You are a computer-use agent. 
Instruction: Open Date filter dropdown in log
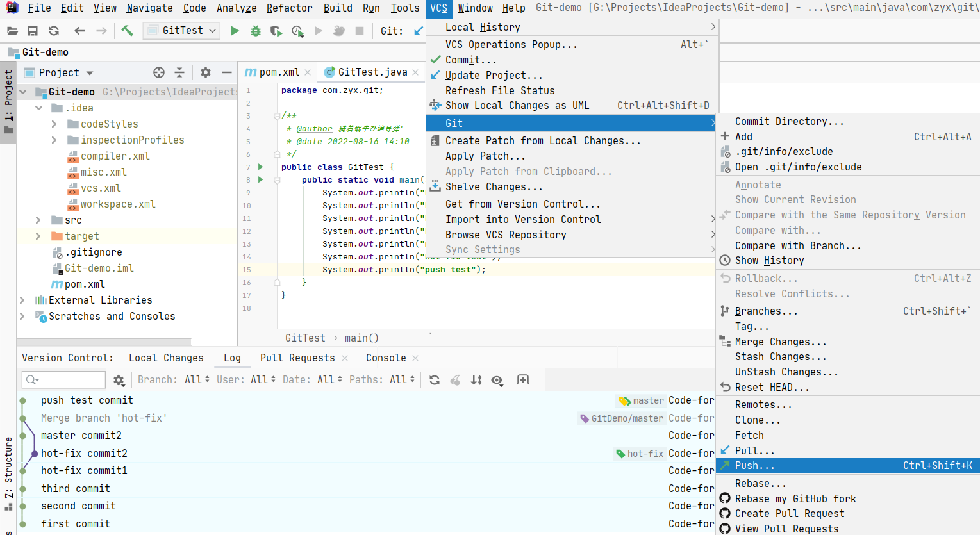313,380
